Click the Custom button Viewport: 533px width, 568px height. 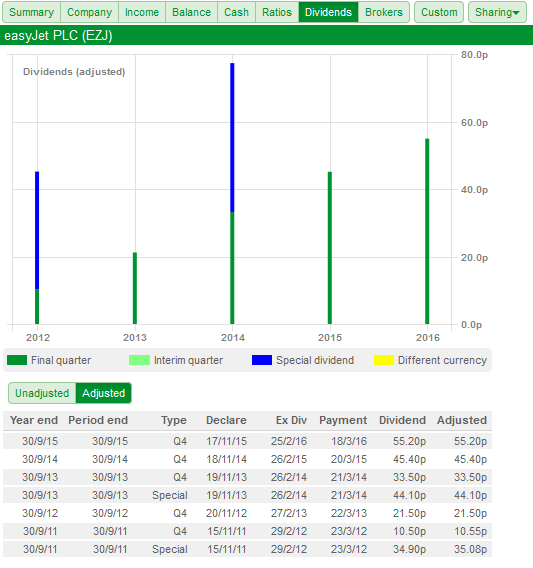[439, 12]
